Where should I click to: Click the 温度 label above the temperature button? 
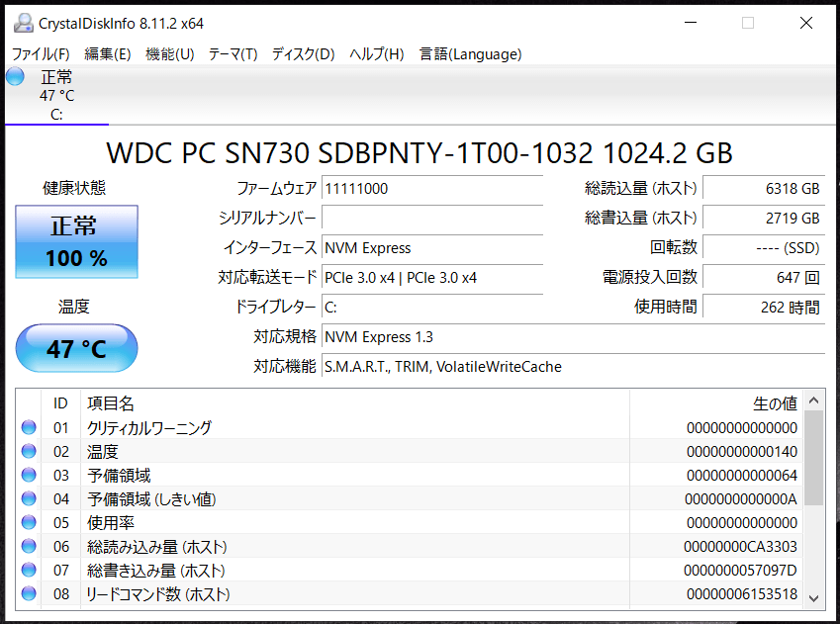point(74,307)
